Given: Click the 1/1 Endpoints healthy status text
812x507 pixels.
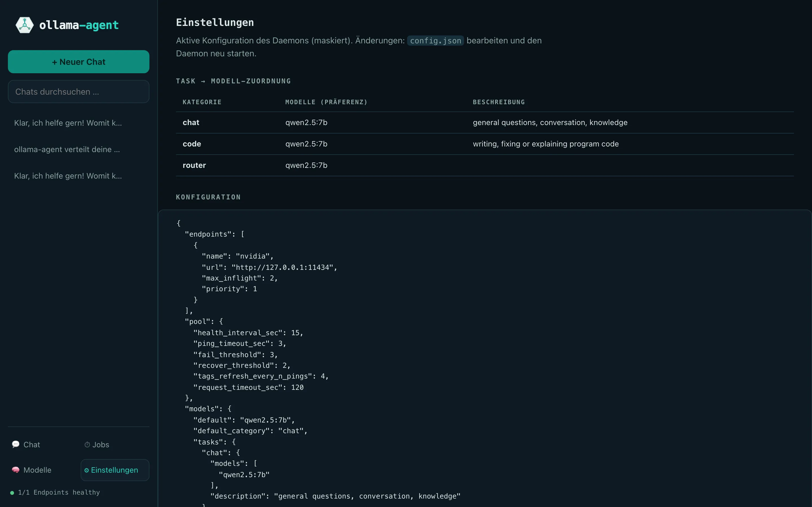Looking at the screenshot, I should coord(59,492).
